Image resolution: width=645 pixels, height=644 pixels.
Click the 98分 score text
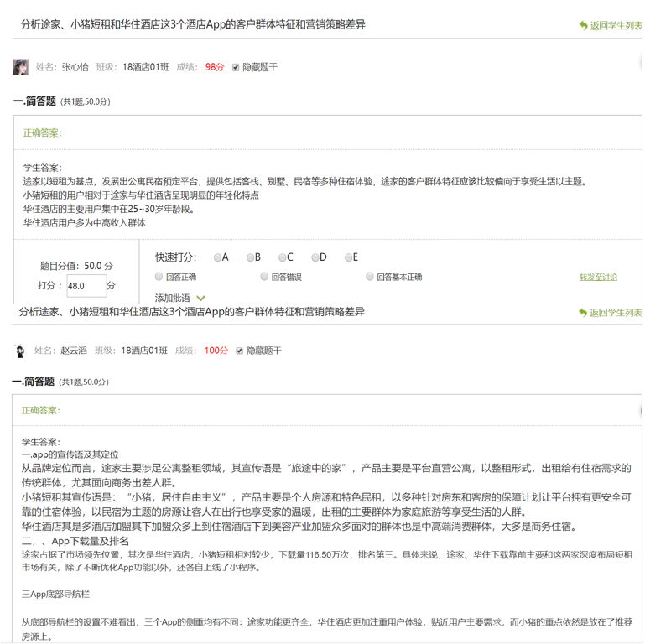(x=215, y=67)
